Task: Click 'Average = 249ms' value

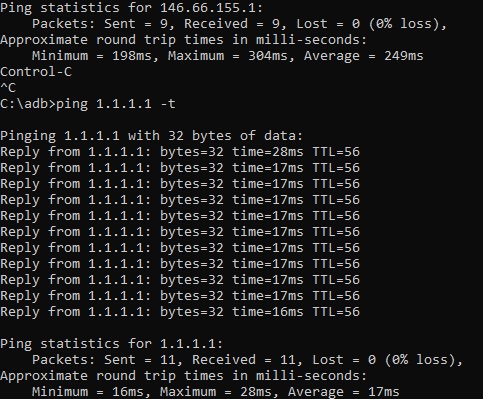Action: 364,56
